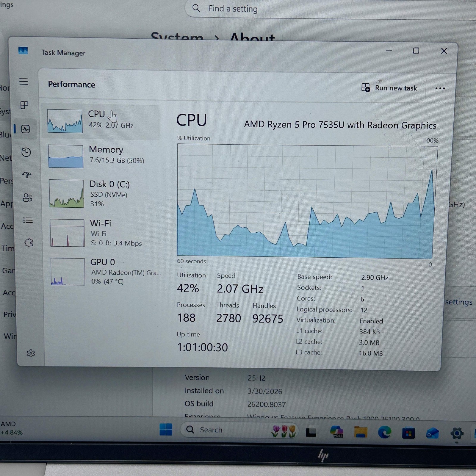Screen dimensions: 476x476
Task: Click the GPU 0 mini graph thumbnail
Action: coord(68,272)
